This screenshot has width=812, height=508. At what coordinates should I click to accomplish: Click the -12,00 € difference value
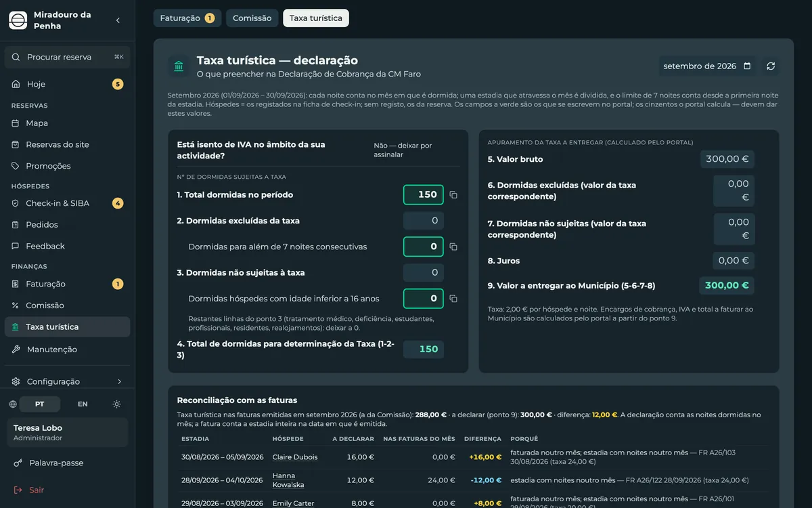[487, 480]
